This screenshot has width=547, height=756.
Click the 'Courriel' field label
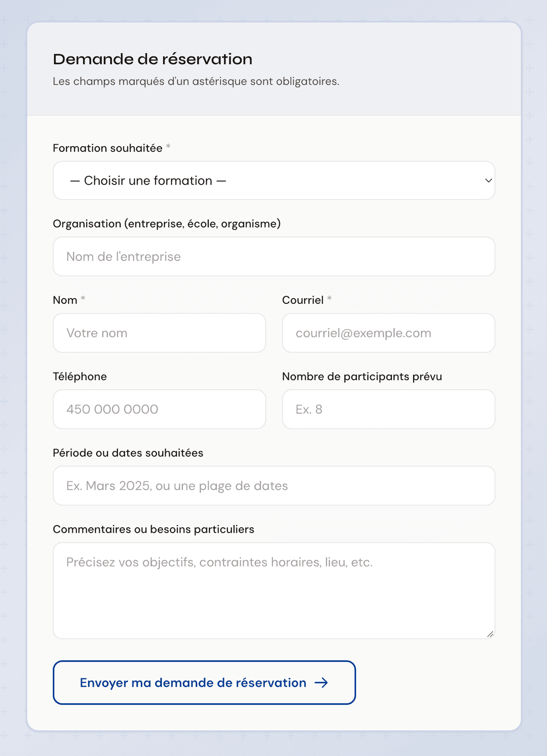303,300
